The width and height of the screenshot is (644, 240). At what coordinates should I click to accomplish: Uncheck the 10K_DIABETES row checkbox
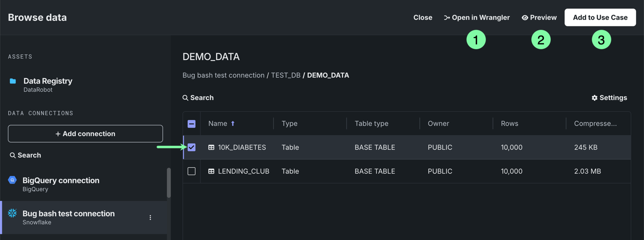coord(192,147)
